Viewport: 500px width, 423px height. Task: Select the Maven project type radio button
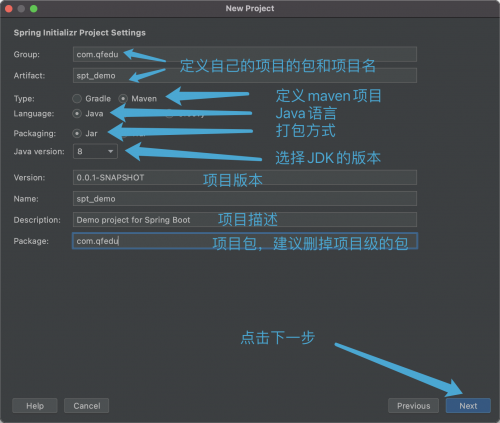pos(123,99)
